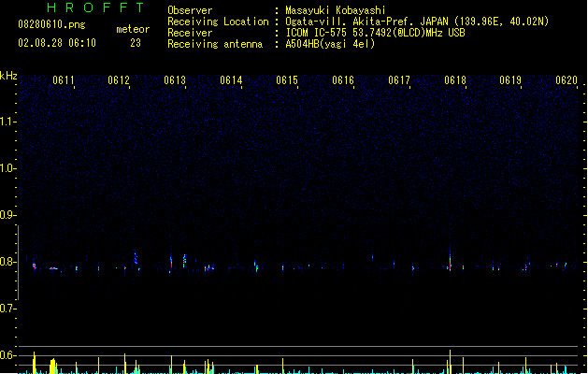
Task: Click the 0611 time marker
Action: [x=64, y=80]
